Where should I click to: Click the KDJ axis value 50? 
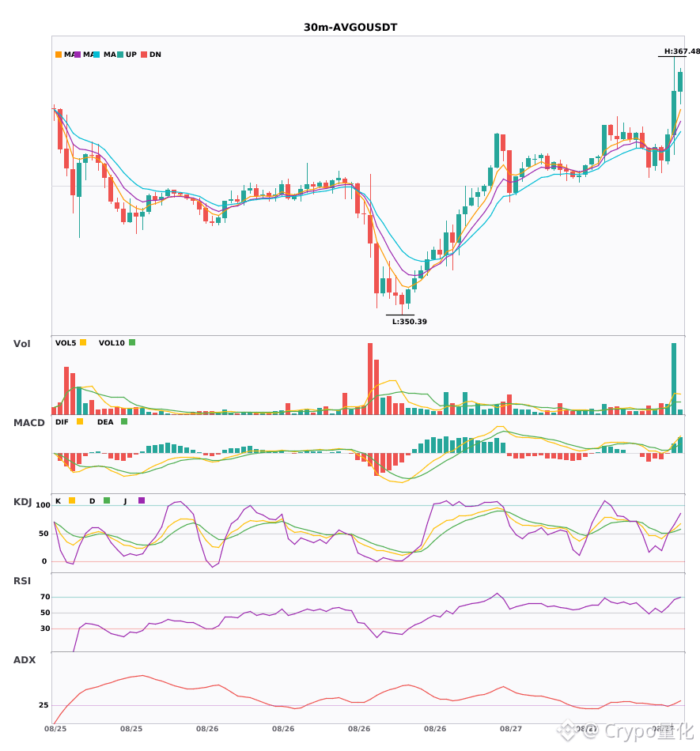click(x=44, y=534)
